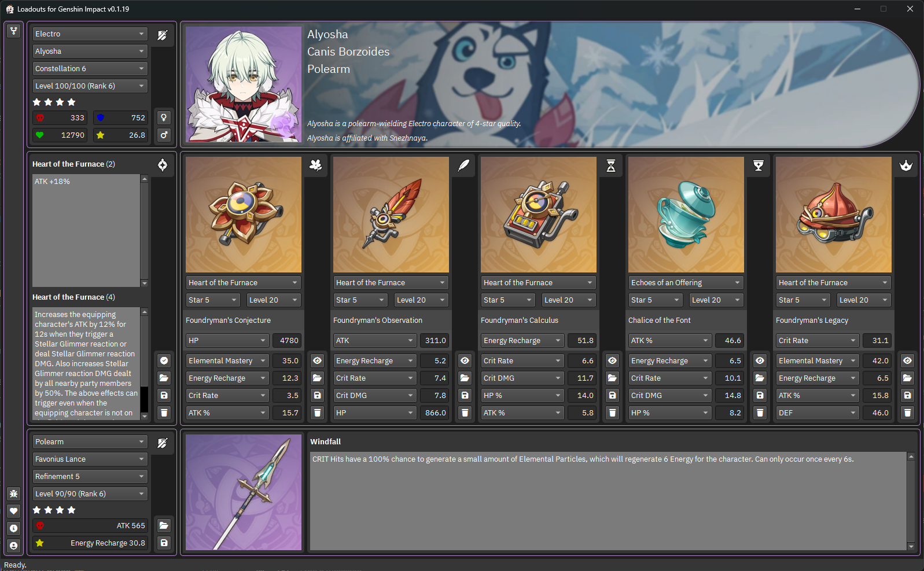The width and height of the screenshot is (924, 571).
Task: Expand the Constellation 6 dropdown
Action: [90, 69]
